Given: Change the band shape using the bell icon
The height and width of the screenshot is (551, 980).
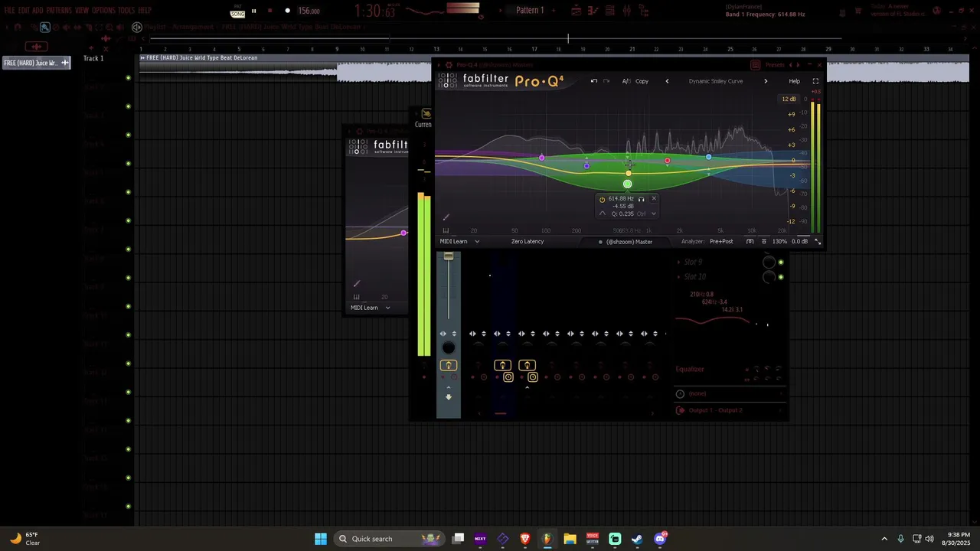Looking at the screenshot, I should (x=602, y=214).
